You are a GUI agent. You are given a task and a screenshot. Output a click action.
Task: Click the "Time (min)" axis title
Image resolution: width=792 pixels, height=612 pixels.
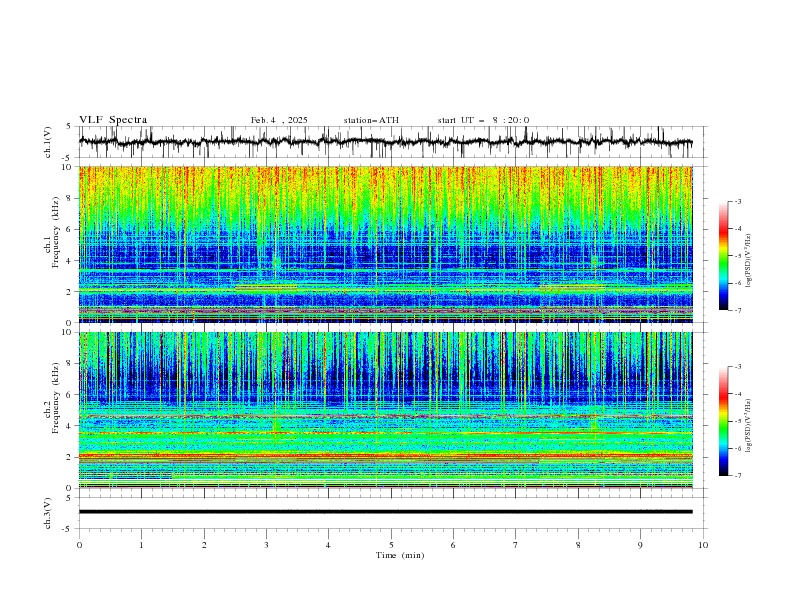[400, 555]
